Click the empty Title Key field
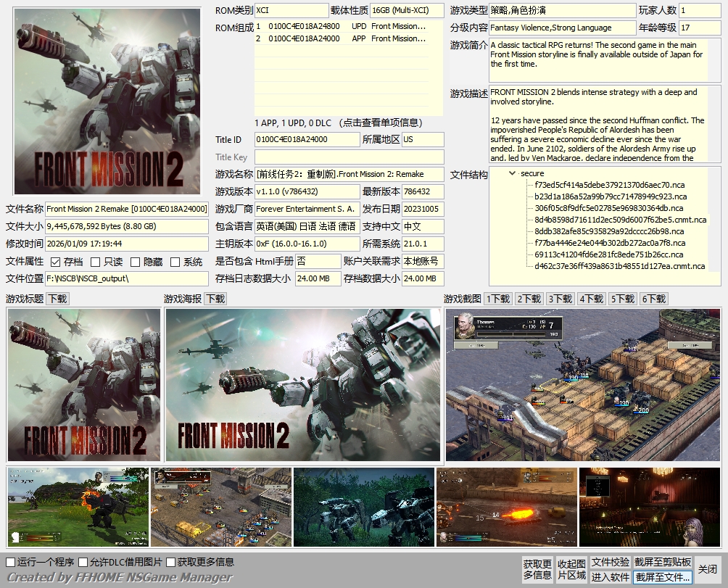 click(349, 157)
